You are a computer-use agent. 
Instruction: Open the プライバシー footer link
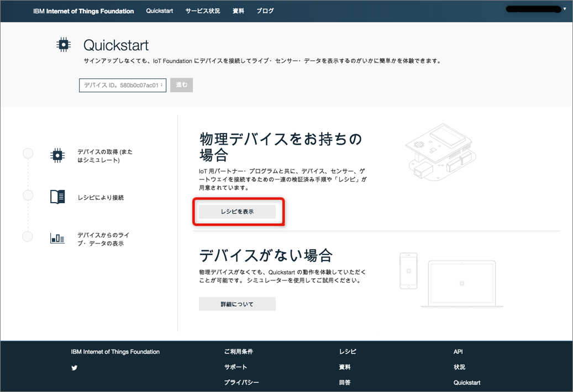tap(241, 382)
